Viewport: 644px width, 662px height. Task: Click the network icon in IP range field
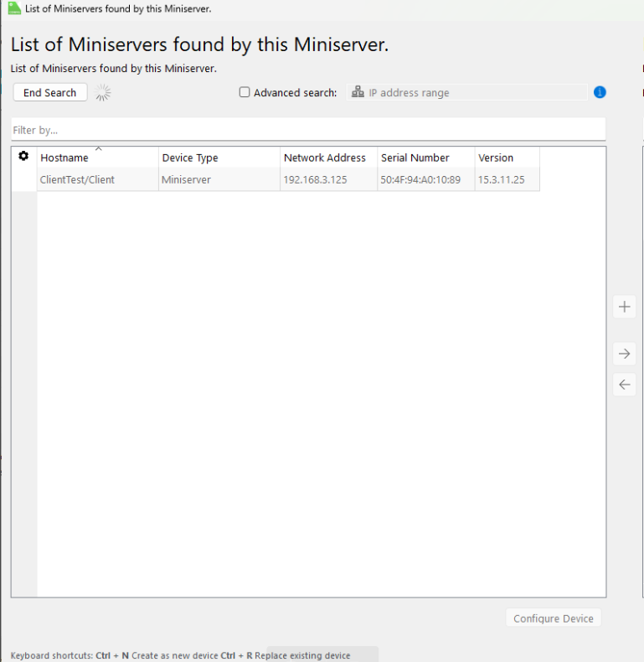pos(358,92)
